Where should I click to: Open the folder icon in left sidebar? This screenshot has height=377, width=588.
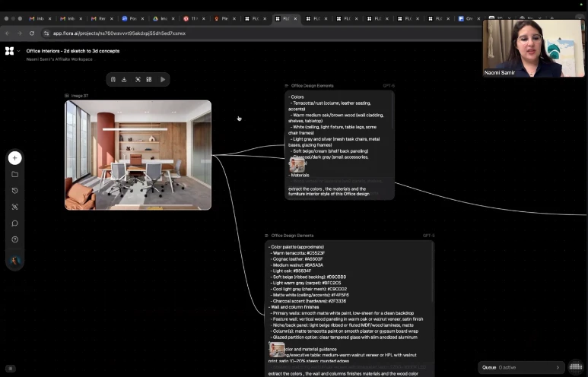point(14,174)
